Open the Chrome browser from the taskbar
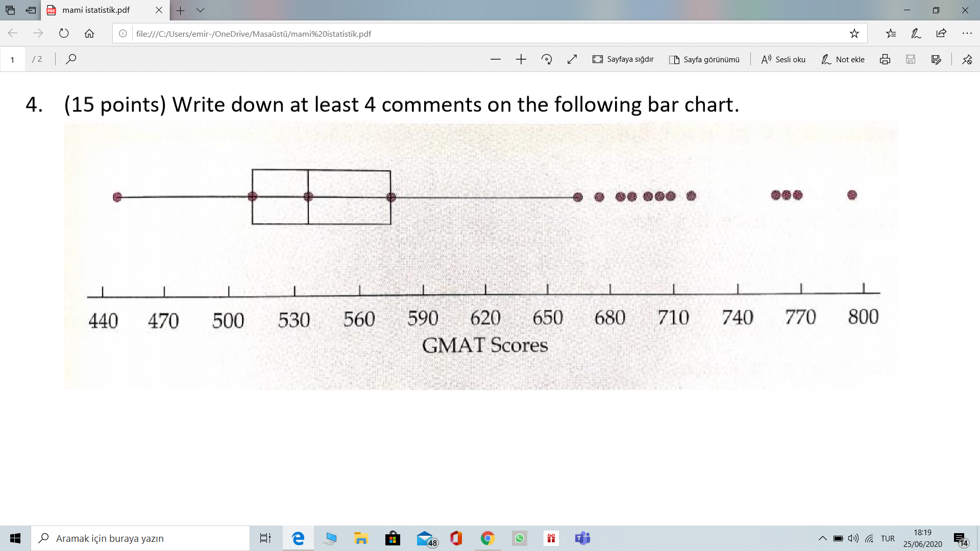Viewport: 980px width, 551px height. click(487, 538)
